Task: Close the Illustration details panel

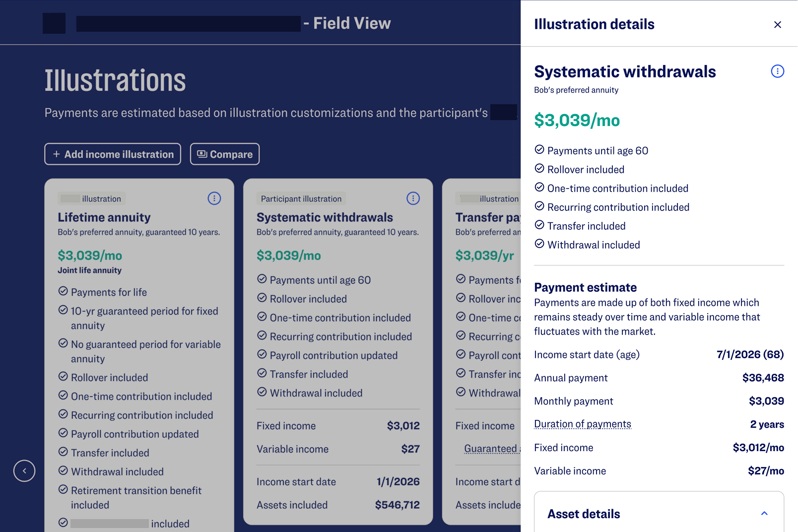Action: point(777,24)
